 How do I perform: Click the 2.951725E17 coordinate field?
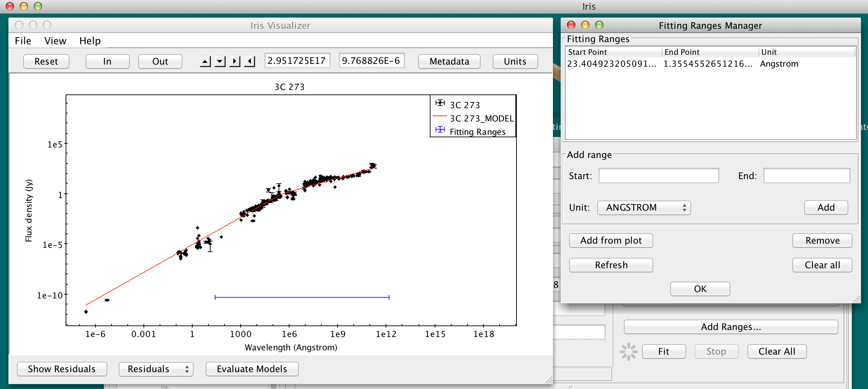297,61
